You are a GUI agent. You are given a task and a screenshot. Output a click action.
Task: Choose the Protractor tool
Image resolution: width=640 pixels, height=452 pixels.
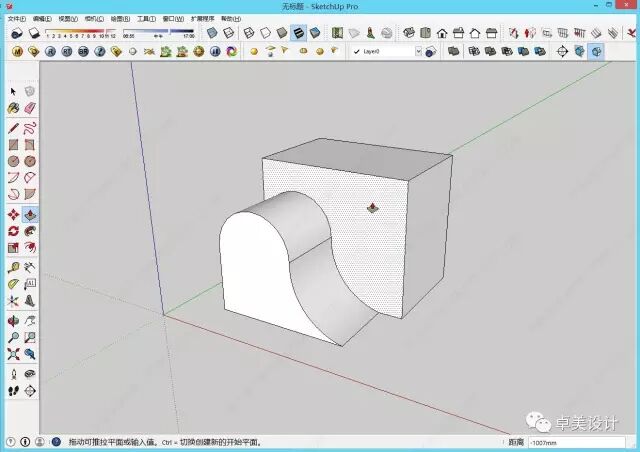[13, 284]
